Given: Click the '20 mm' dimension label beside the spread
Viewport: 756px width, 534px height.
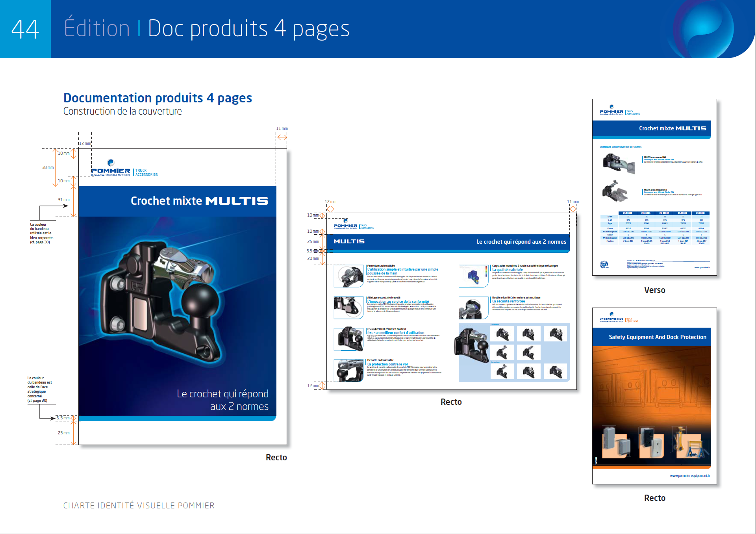Looking at the screenshot, I should (313, 258).
